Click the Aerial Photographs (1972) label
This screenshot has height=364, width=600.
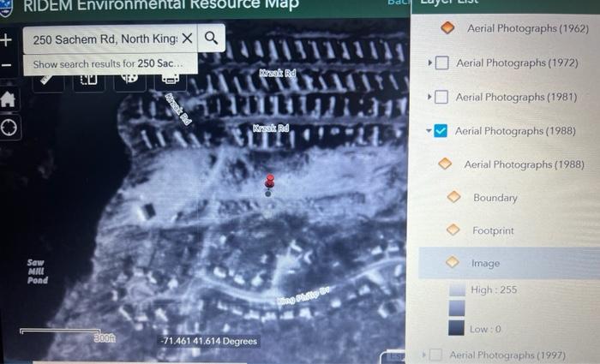point(517,63)
